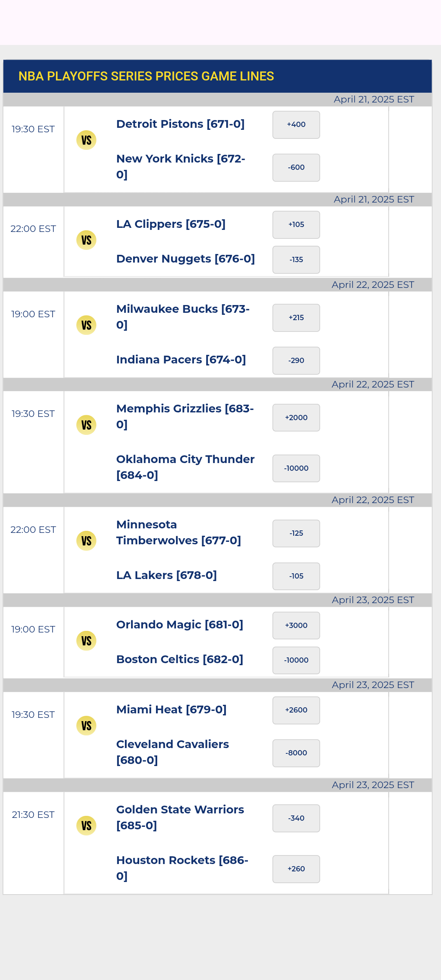Click the VS icon for Warriors-Rockets matchup
This screenshot has width=441, height=980.
tap(86, 826)
